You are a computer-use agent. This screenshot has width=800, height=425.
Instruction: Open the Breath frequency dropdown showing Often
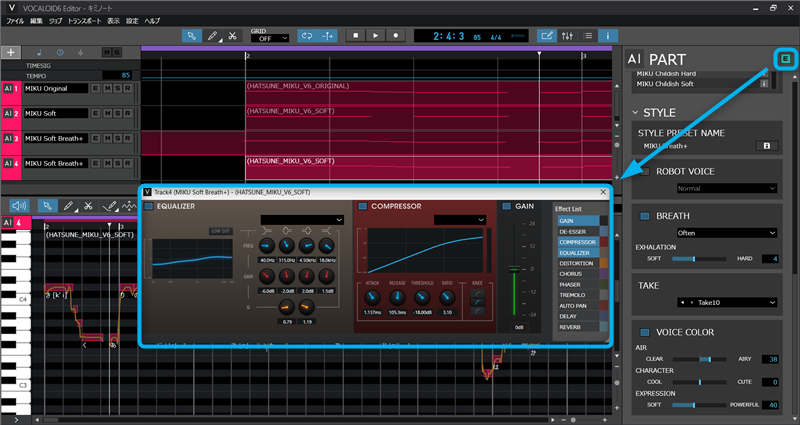point(727,233)
